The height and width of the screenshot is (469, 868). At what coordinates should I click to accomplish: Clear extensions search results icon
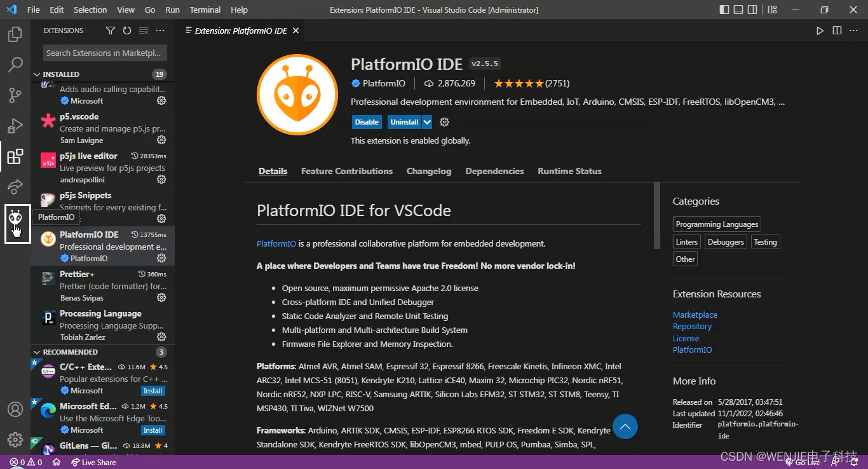[x=144, y=31]
